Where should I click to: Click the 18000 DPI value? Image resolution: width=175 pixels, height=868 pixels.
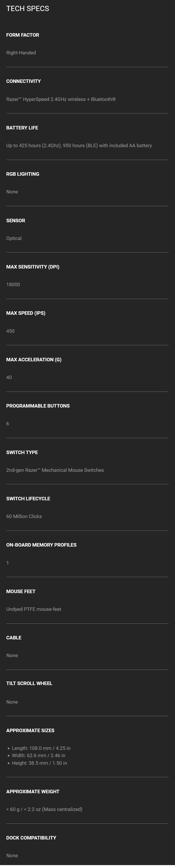point(13,285)
